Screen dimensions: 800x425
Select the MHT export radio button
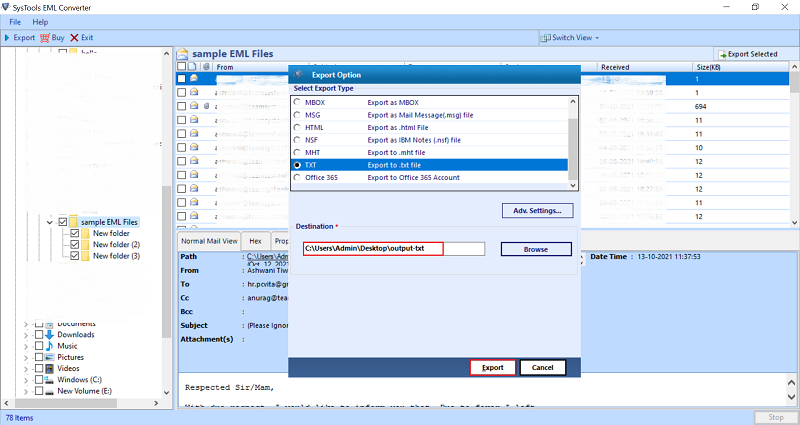[x=297, y=152]
